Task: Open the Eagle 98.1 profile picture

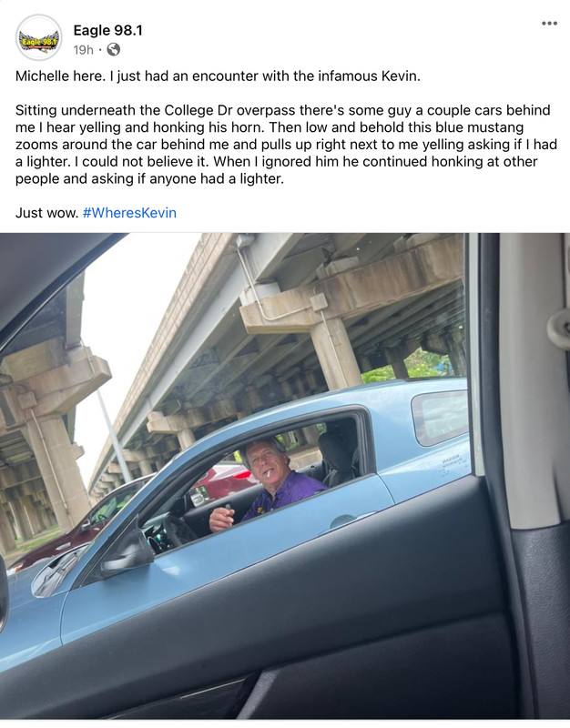Action: (38, 38)
